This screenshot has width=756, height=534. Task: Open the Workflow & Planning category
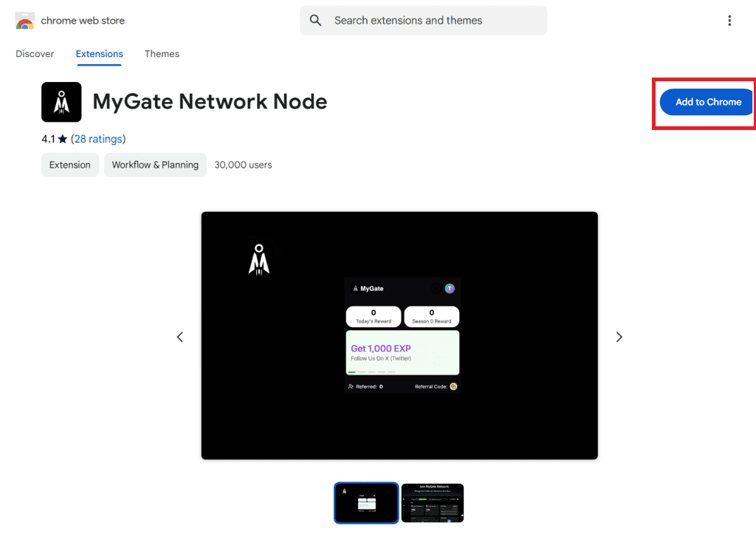(155, 165)
